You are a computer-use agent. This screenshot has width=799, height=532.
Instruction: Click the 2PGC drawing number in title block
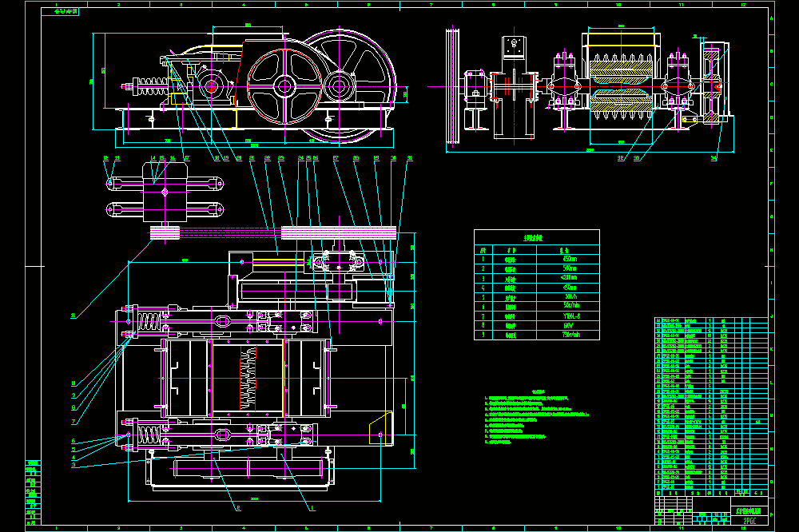[749, 521]
